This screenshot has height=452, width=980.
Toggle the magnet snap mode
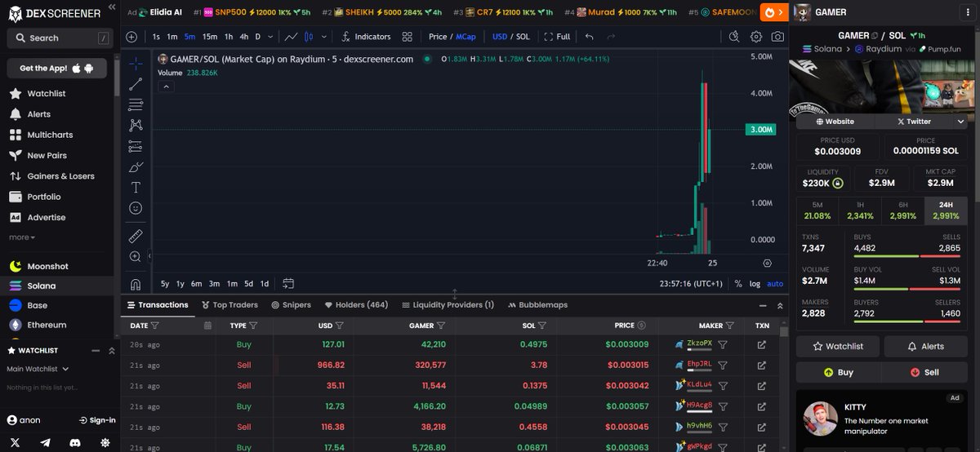click(136, 284)
